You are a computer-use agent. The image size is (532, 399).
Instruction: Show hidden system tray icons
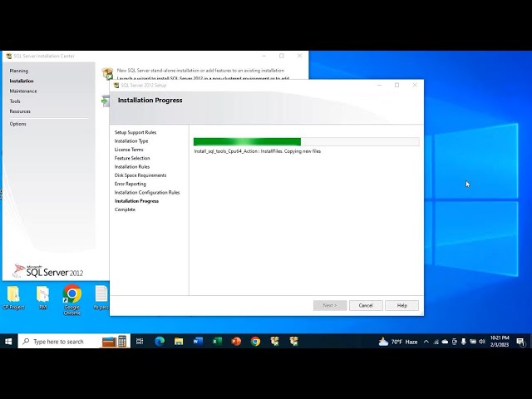[x=426, y=342]
